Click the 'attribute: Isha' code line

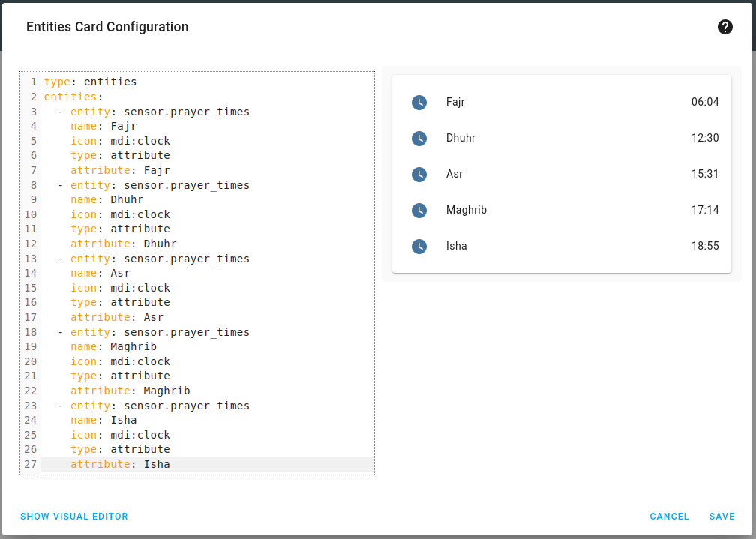pyautogui.click(x=120, y=464)
